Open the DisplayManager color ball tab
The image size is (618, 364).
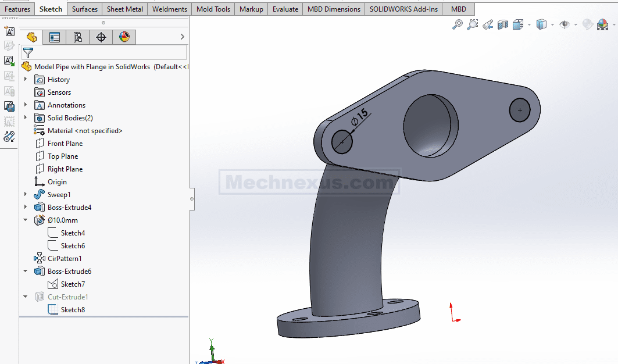pyautogui.click(x=124, y=37)
